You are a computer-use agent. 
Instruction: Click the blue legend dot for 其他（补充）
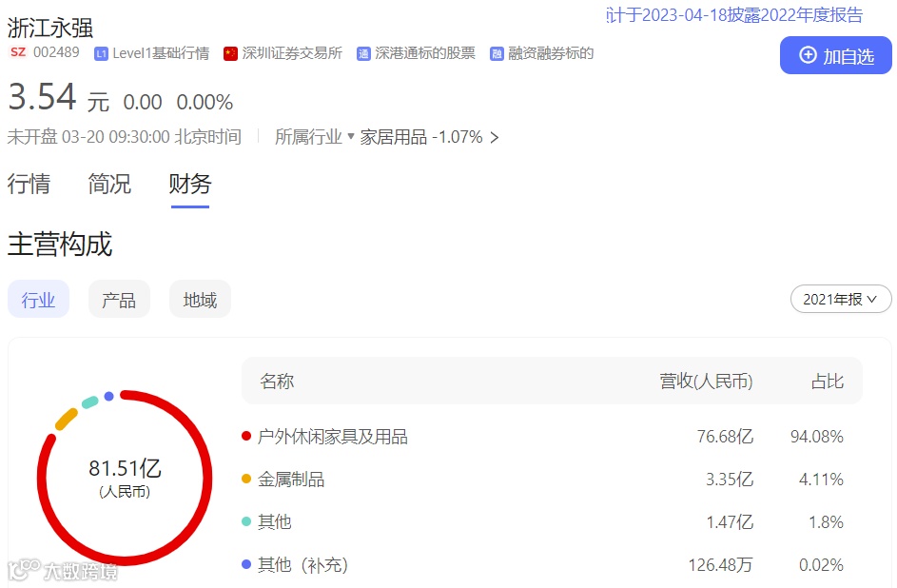[x=246, y=564]
